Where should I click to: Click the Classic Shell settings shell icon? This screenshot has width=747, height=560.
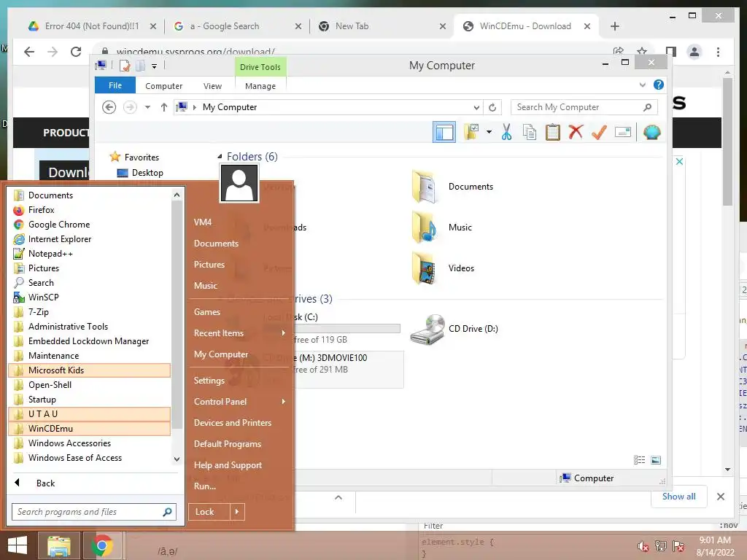[651, 132]
